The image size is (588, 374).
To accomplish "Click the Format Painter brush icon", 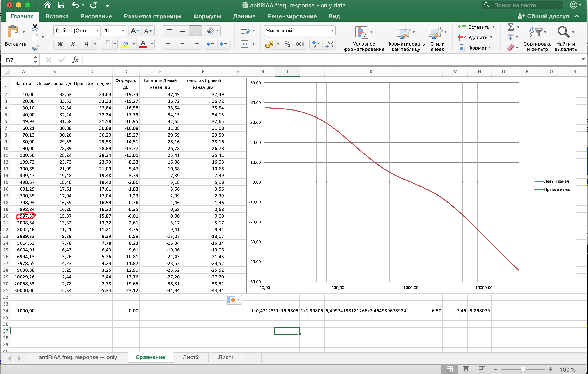I will [35, 48].
